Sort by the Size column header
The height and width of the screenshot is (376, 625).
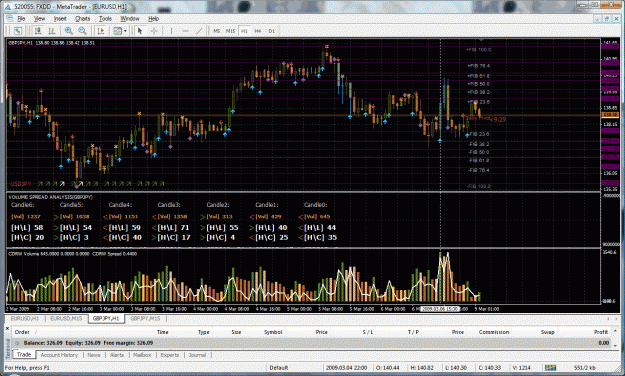click(236, 332)
